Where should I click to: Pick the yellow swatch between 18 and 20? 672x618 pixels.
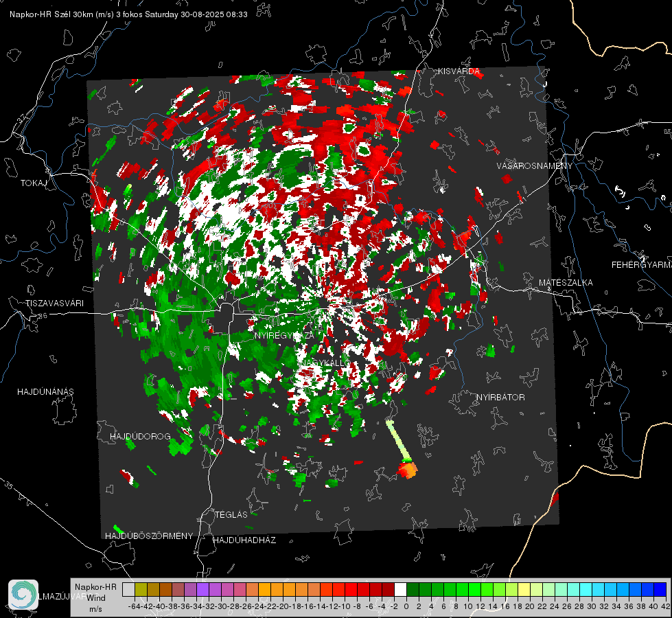coord(524,590)
